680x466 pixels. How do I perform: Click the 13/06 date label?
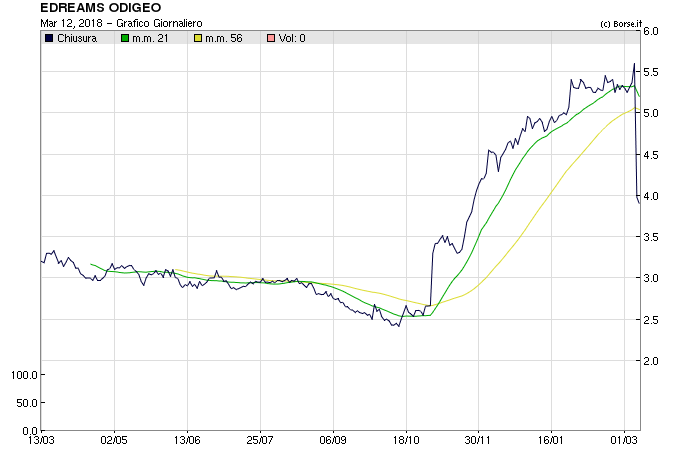(187, 440)
